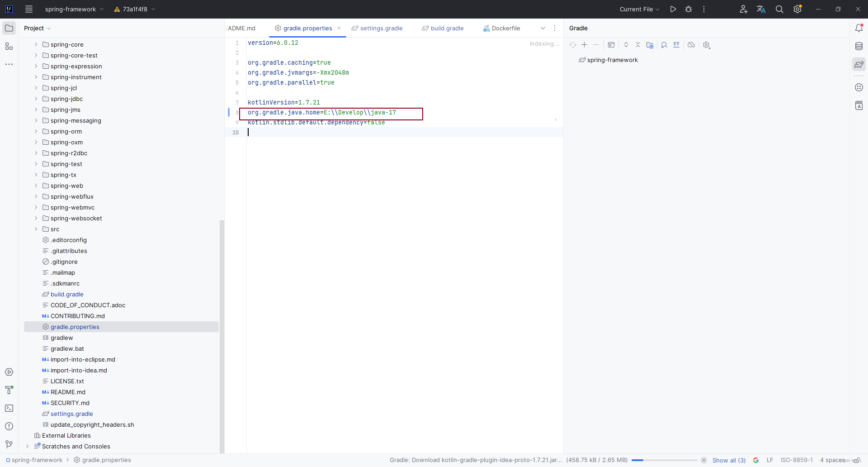Click Analyze Dependencies icon in Gradle toolbar
Viewport: 868px width, 467px height.
(664, 45)
